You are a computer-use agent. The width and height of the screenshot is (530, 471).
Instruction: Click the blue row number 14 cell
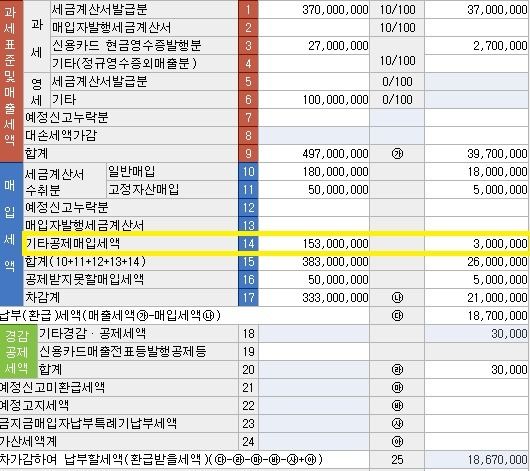[x=248, y=243]
